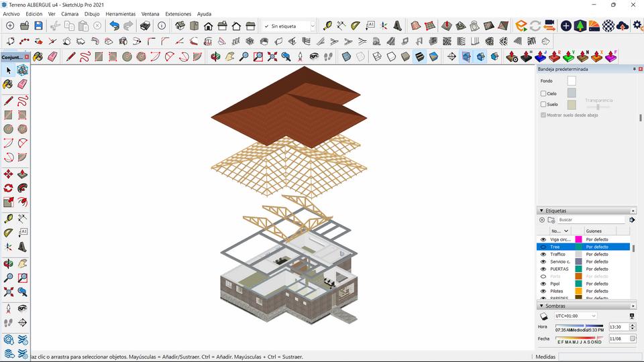Click the Redo arrow icon

[x=128, y=26]
